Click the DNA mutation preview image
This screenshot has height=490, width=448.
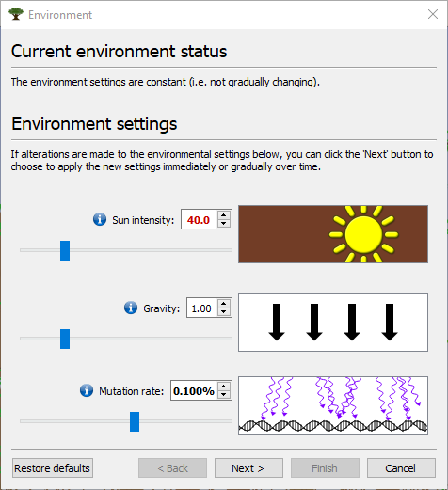pyautogui.click(x=333, y=405)
